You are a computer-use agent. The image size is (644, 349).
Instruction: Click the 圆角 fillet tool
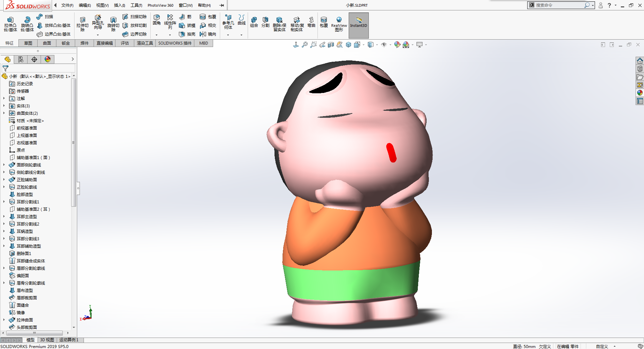[157, 20]
